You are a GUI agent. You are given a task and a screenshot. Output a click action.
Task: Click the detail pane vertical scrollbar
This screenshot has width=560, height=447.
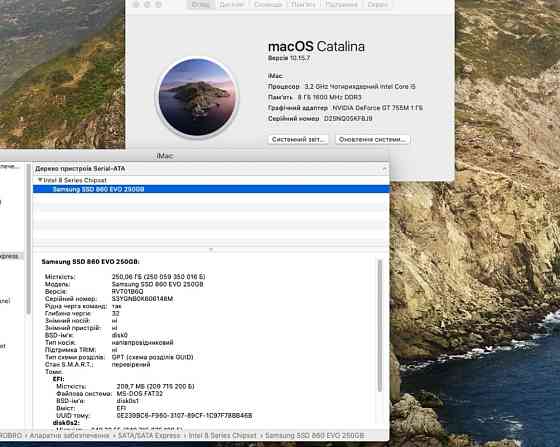(x=380, y=325)
